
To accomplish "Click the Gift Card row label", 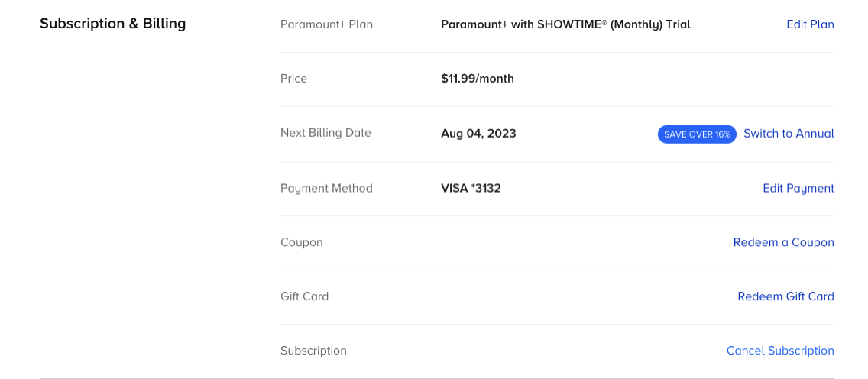I will 304,296.
